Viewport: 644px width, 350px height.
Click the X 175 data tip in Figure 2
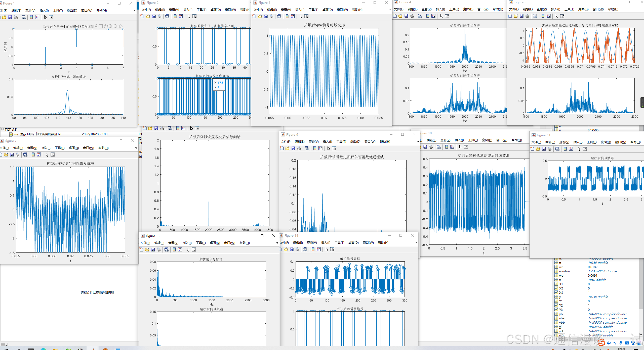coord(219,85)
